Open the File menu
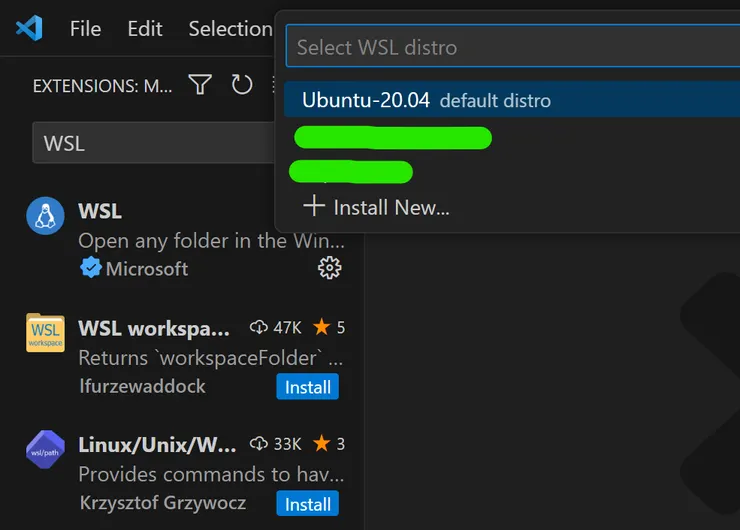The image size is (740, 530). tap(85, 29)
